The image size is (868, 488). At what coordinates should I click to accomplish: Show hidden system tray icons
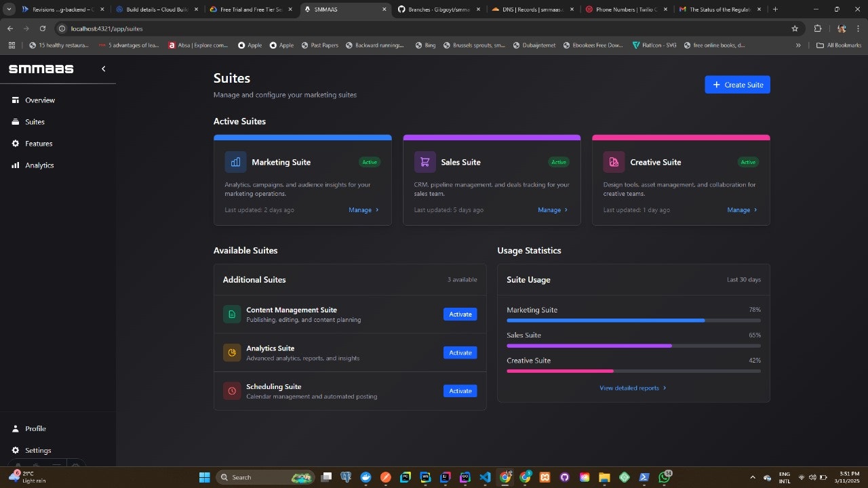click(x=752, y=477)
